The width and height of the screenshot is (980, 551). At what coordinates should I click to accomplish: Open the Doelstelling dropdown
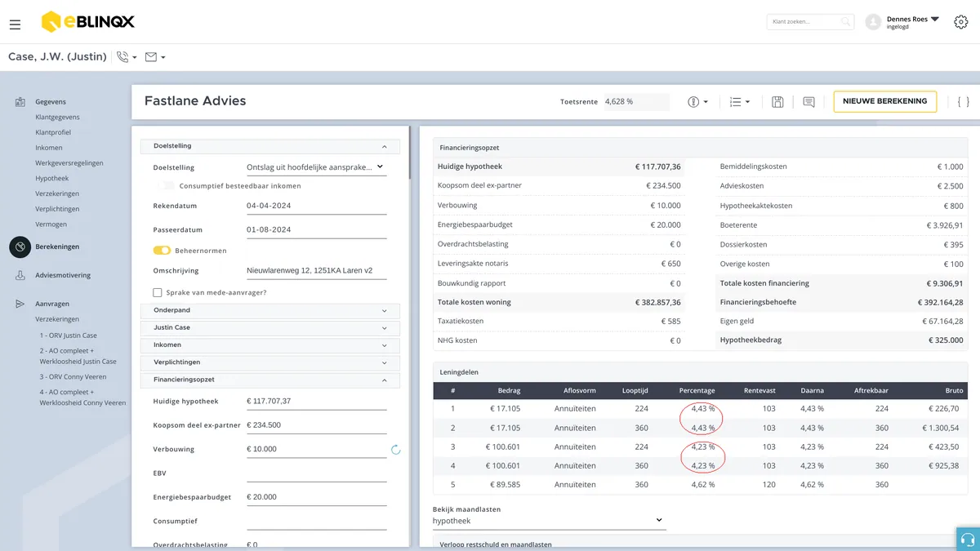pyautogui.click(x=316, y=167)
